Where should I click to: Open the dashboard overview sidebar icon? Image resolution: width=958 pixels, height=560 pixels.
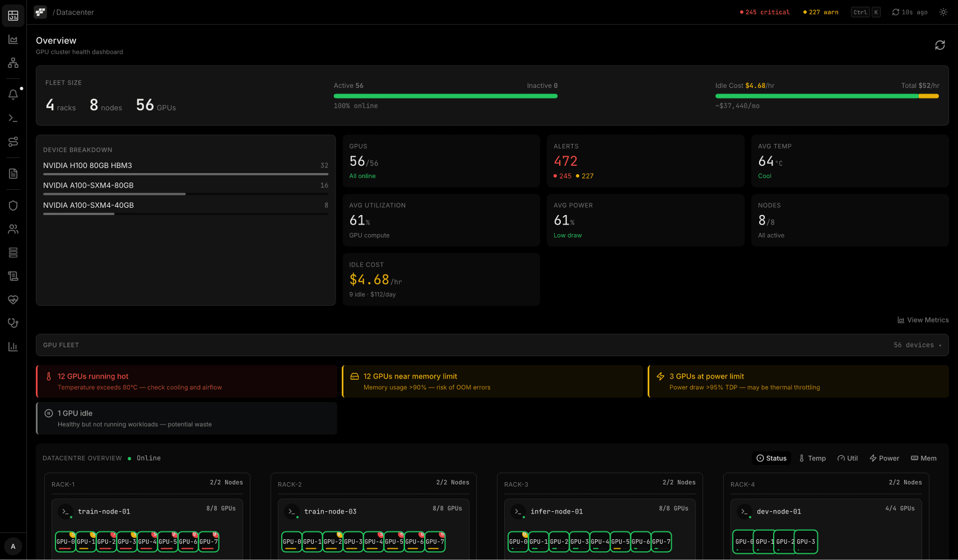tap(13, 16)
